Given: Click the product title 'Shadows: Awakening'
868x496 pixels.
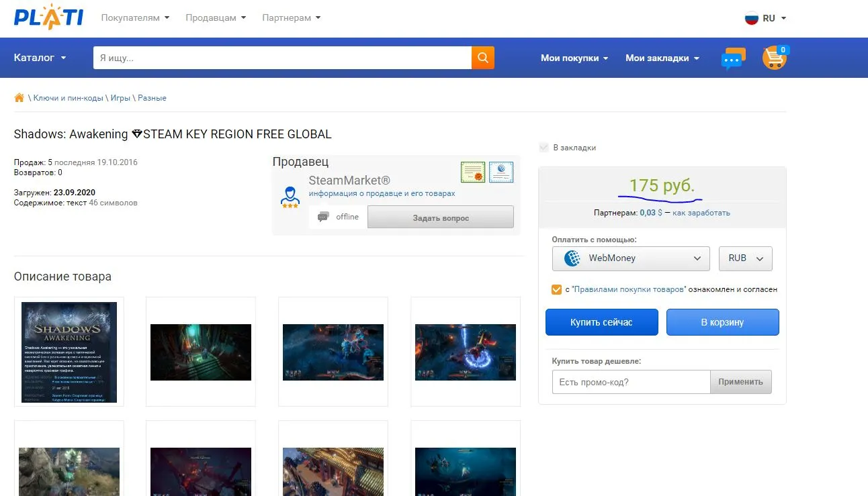Looking at the screenshot, I should (71, 134).
